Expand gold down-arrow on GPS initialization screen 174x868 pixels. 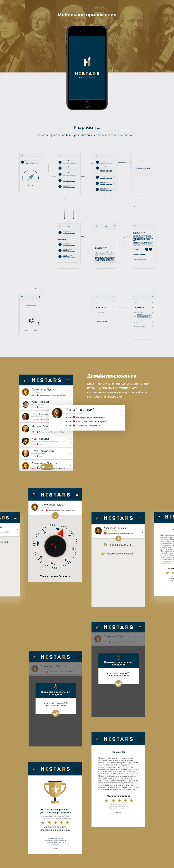point(118,538)
